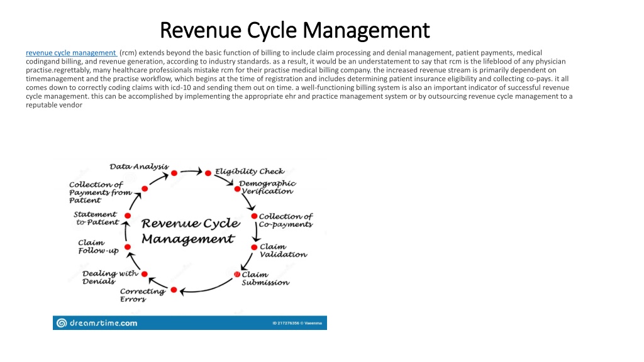
Task: Select the "Data Analysis" diagram label
Action: [x=139, y=167]
